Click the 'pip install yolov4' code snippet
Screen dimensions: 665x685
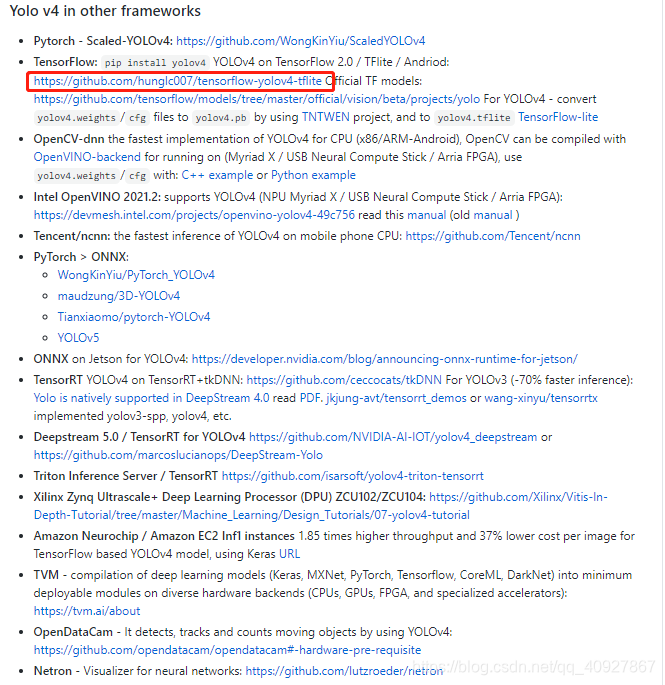155,63
